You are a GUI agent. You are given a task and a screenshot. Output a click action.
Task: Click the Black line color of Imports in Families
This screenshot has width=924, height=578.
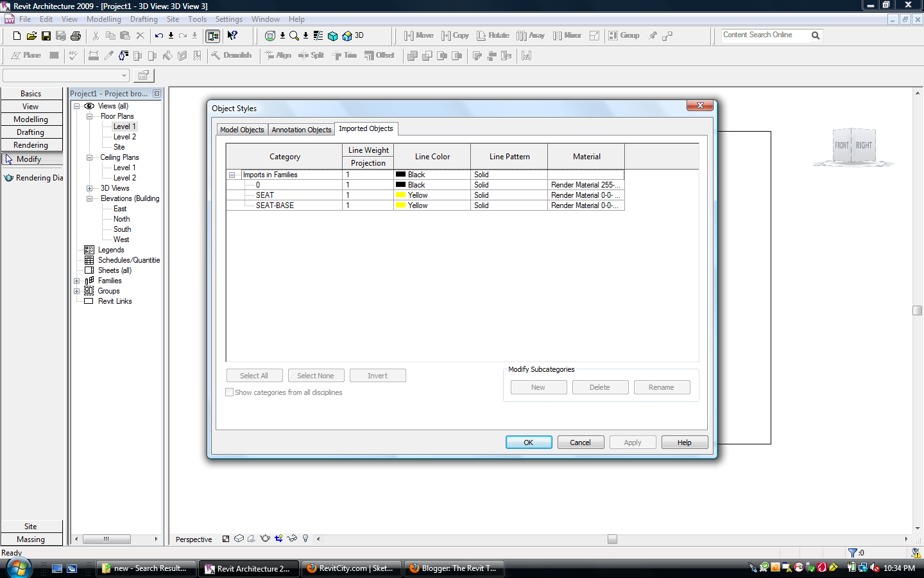coord(432,175)
